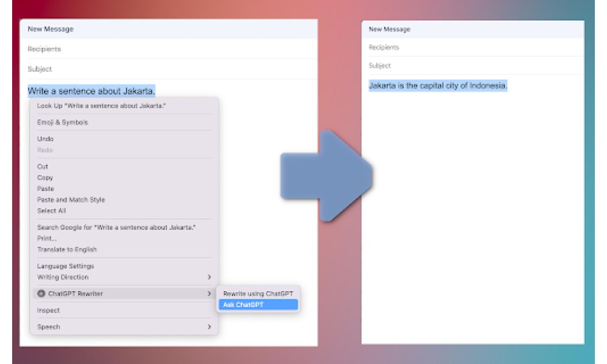Expand the ChatGPT Rewriter submenu arrow
Viewport: 607px width, 364px height.
tap(209, 294)
